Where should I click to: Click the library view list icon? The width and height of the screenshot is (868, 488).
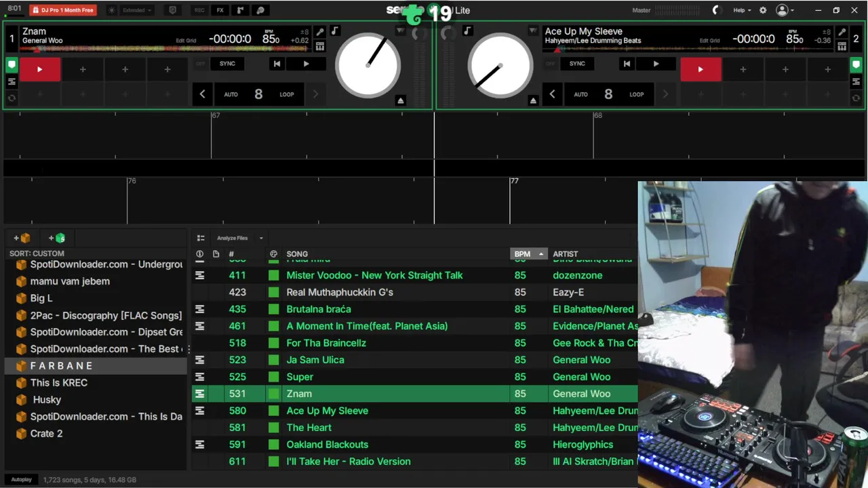[x=201, y=238]
